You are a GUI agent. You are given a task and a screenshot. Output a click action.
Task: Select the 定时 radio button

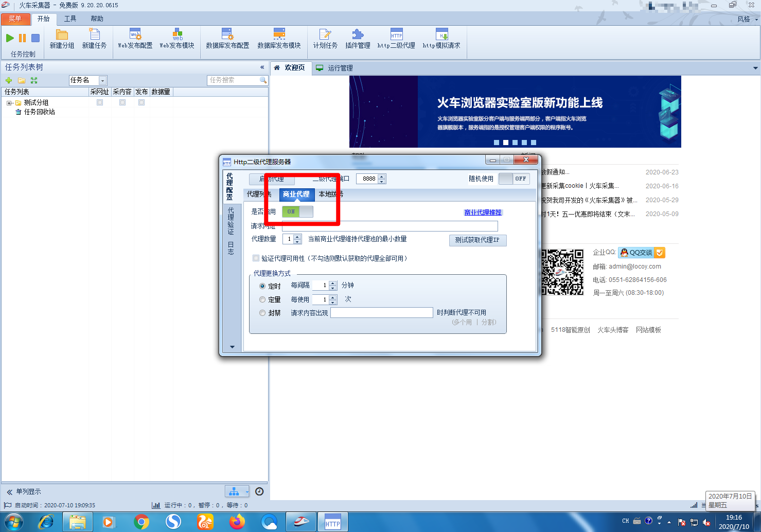coord(262,286)
